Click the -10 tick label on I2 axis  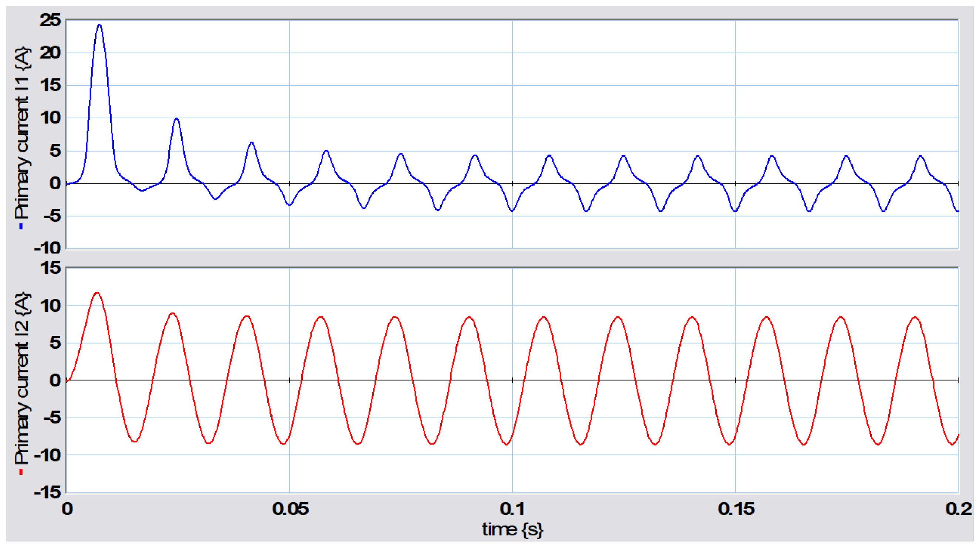tap(48, 455)
